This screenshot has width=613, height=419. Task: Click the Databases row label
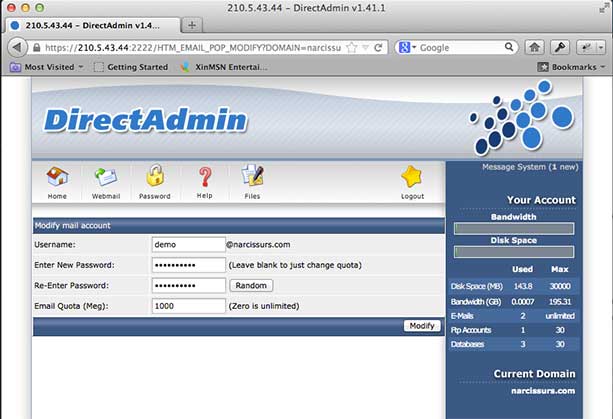(x=467, y=344)
